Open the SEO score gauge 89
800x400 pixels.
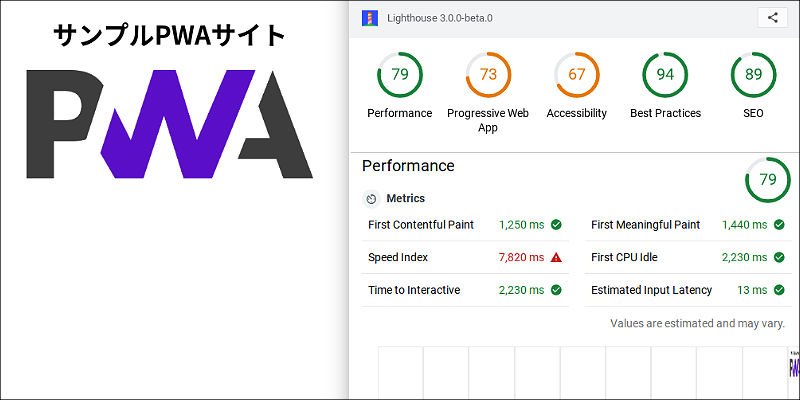coord(754,74)
